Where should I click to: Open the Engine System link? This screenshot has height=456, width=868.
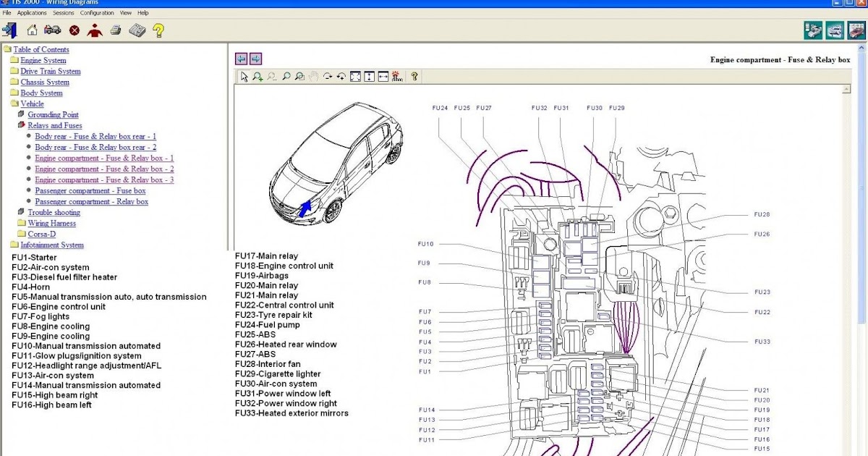tap(43, 60)
